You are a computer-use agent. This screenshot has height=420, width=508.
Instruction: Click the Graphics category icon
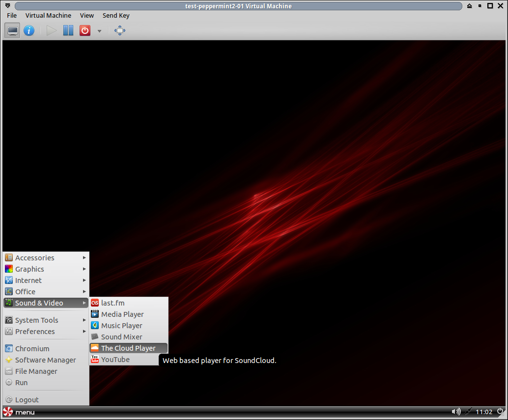9,269
